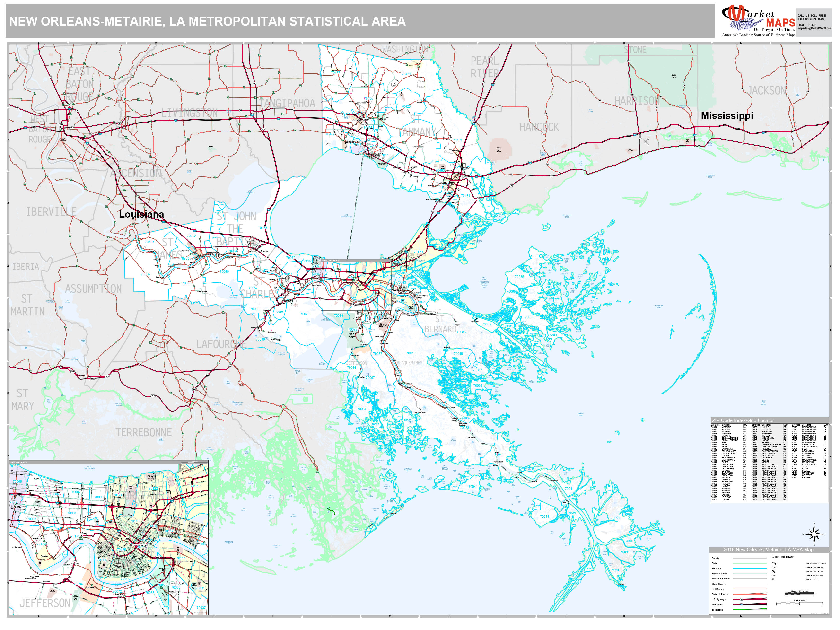
Task: Click the Scale in Miles bar
Action: tap(799, 603)
